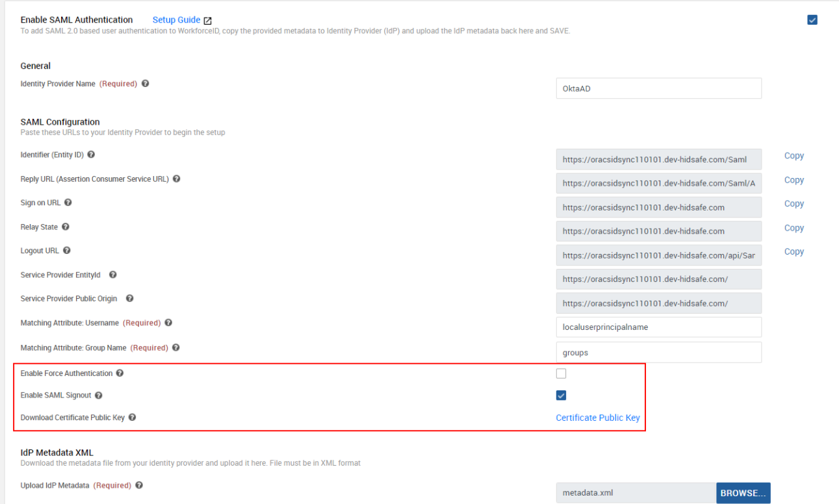Click help icon beside Matching Attribute: Username

(169, 323)
